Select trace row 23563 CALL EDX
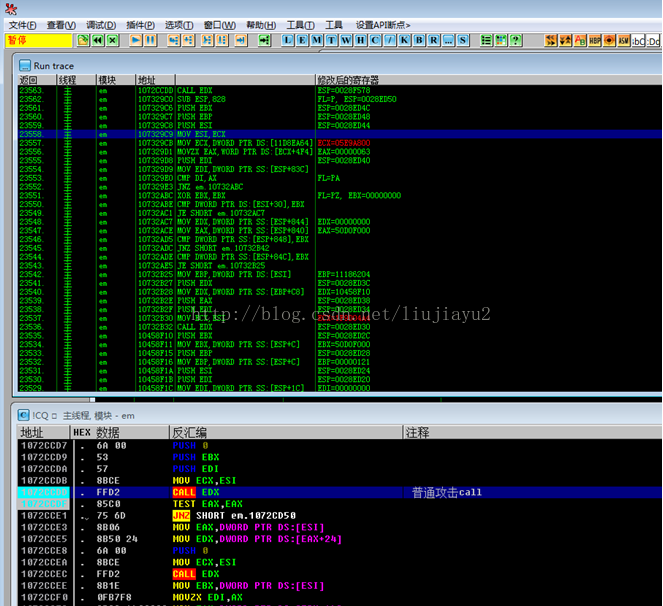Image resolution: width=663 pixels, height=606 pixels. point(340,90)
